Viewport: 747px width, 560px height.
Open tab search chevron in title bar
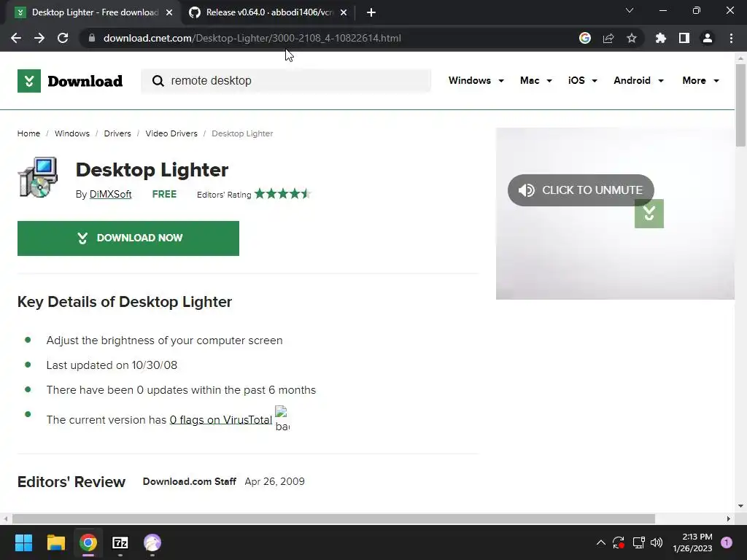pos(630,10)
